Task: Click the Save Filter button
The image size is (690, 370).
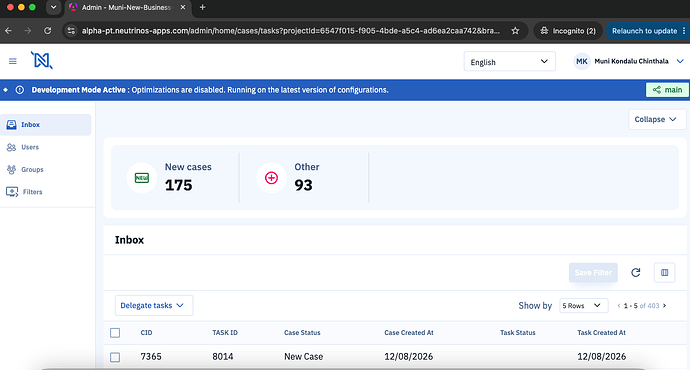Action: click(593, 273)
